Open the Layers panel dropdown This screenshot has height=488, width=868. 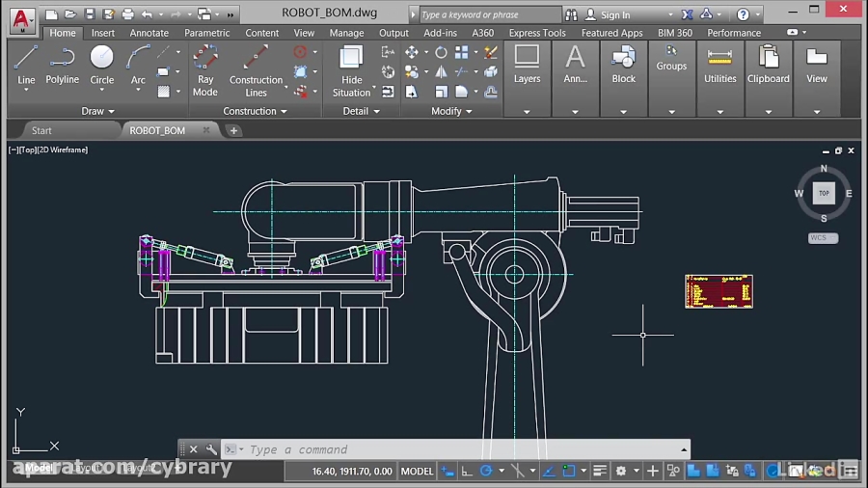click(x=527, y=111)
